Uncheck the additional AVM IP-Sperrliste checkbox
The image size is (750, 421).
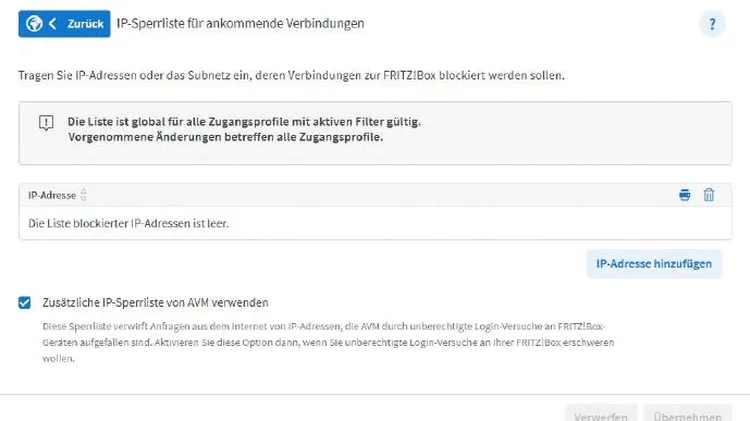click(x=25, y=302)
